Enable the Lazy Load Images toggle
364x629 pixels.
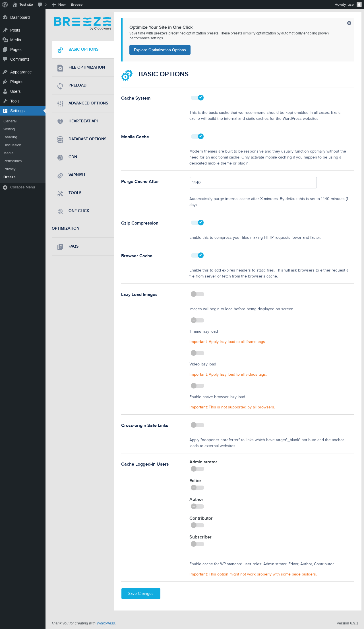pos(197,294)
